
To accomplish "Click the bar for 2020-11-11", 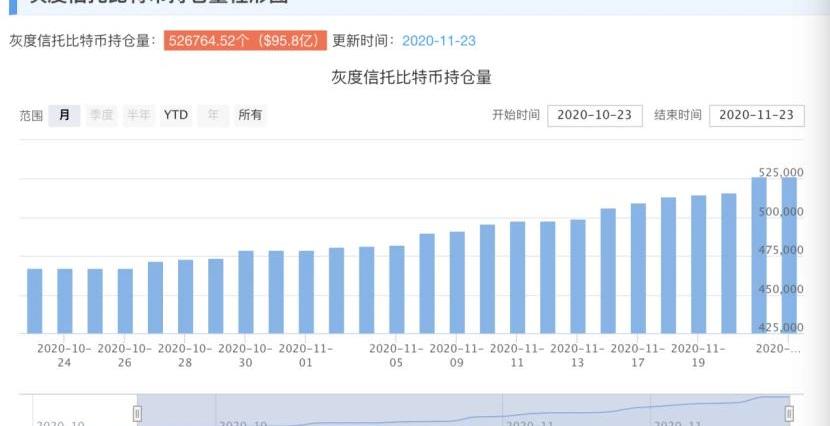I will [x=517, y=278].
